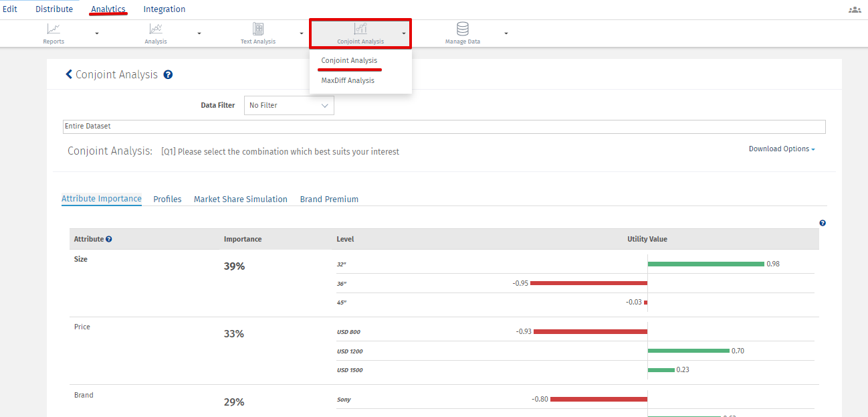Screen dimensions: 868x417
Task: Expand the Reports dropdown arrow
Action: click(x=97, y=33)
